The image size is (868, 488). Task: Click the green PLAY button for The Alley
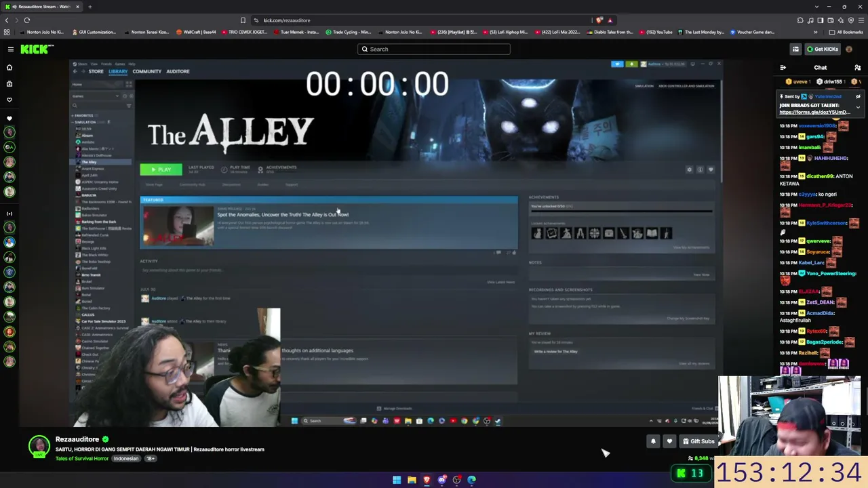point(161,169)
